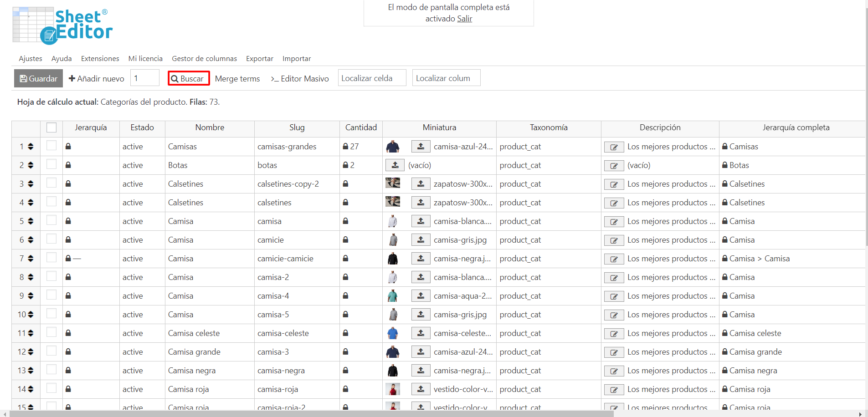Click the horizontal scrollbar at bottom
Viewport: 868px width, 417px height.
(x=310, y=414)
